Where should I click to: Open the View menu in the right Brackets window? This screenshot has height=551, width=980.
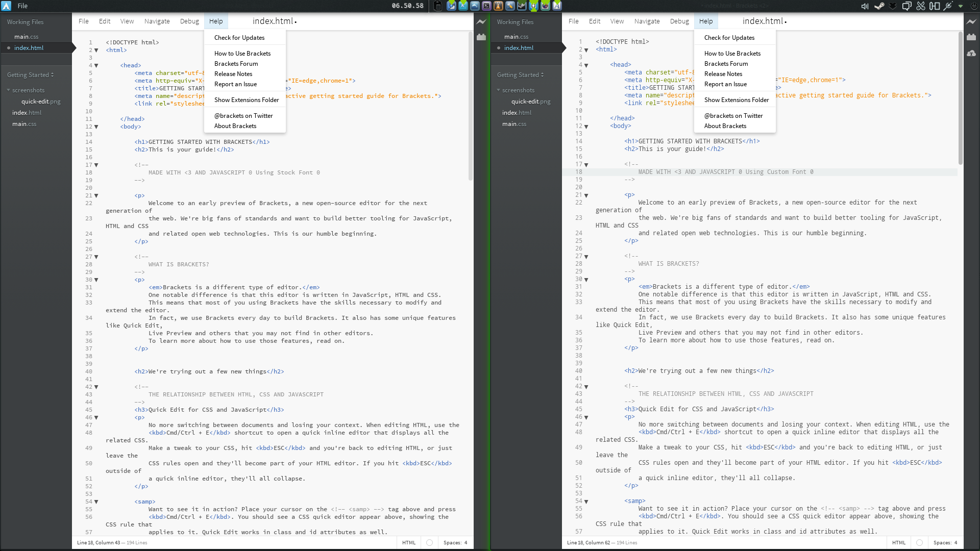coord(617,21)
